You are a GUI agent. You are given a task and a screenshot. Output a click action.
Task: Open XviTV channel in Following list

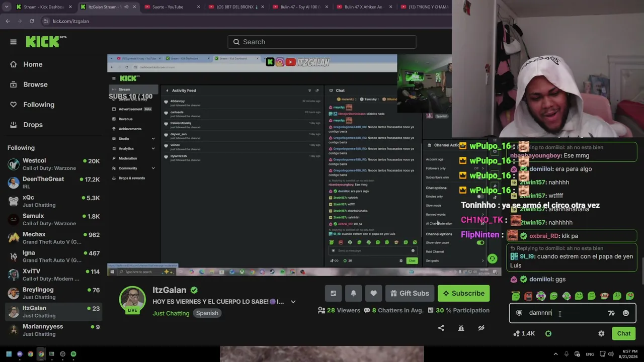pyautogui.click(x=53, y=275)
